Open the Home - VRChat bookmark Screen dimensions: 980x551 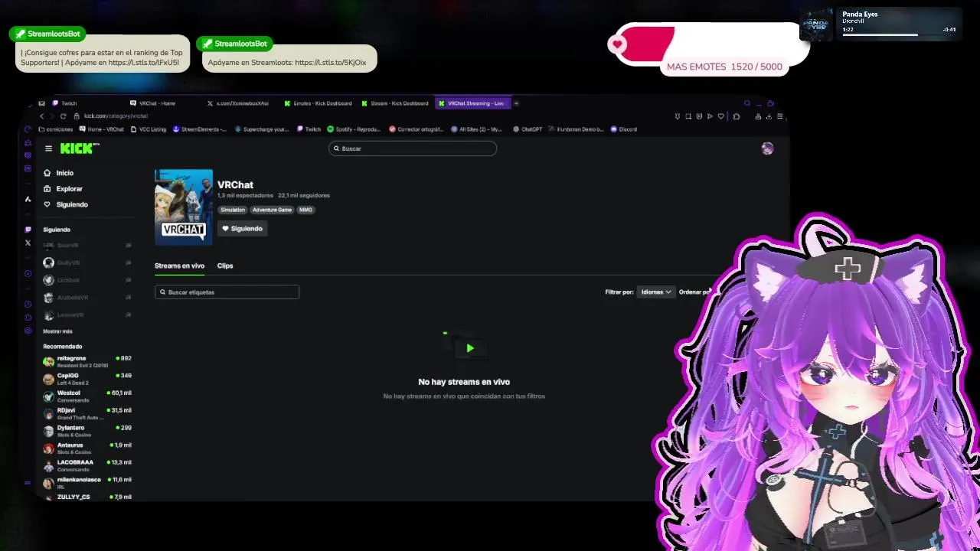(x=101, y=129)
